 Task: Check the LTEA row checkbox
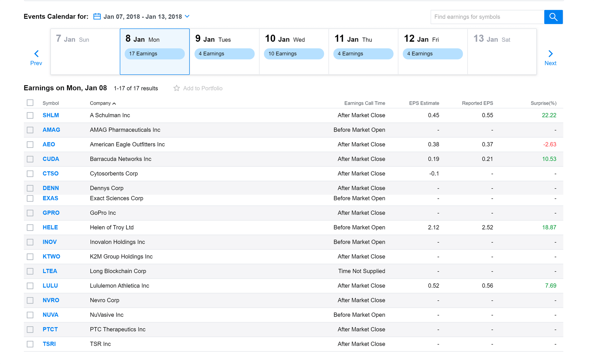(x=30, y=271)
